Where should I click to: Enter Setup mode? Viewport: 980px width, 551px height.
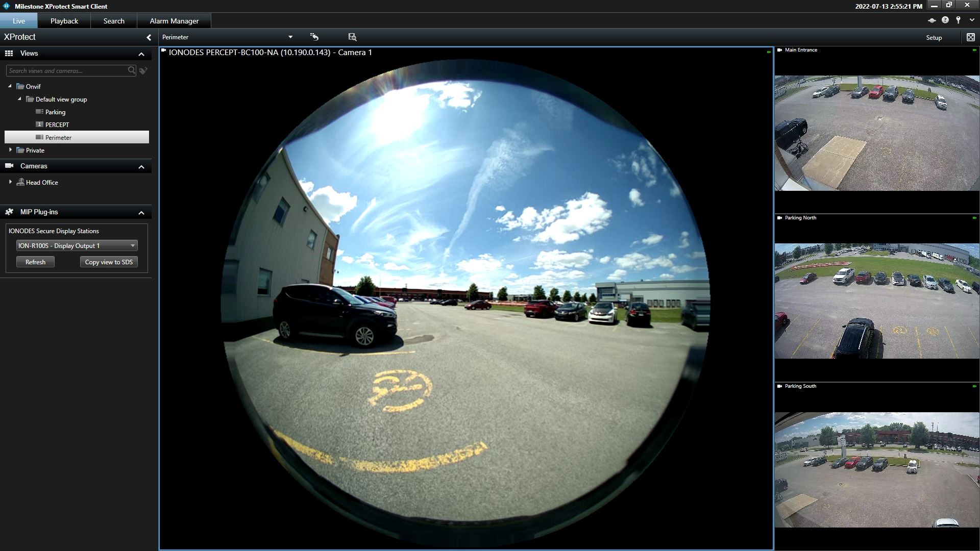pyautogui.click(x=934, y=38)
